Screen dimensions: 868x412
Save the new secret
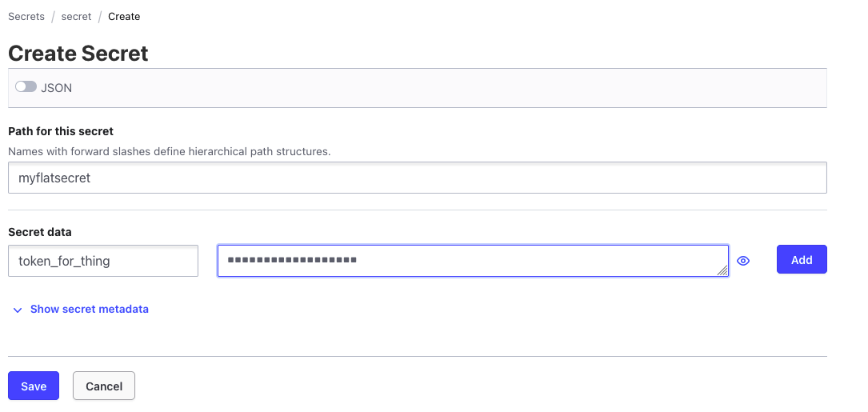tap(34, 386)
